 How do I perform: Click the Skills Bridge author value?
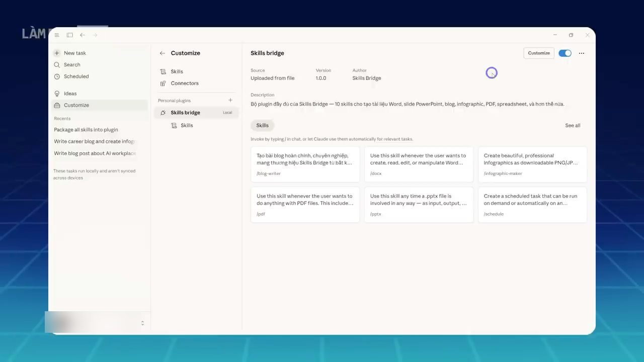pyautogui.click(x=367, y=78)
